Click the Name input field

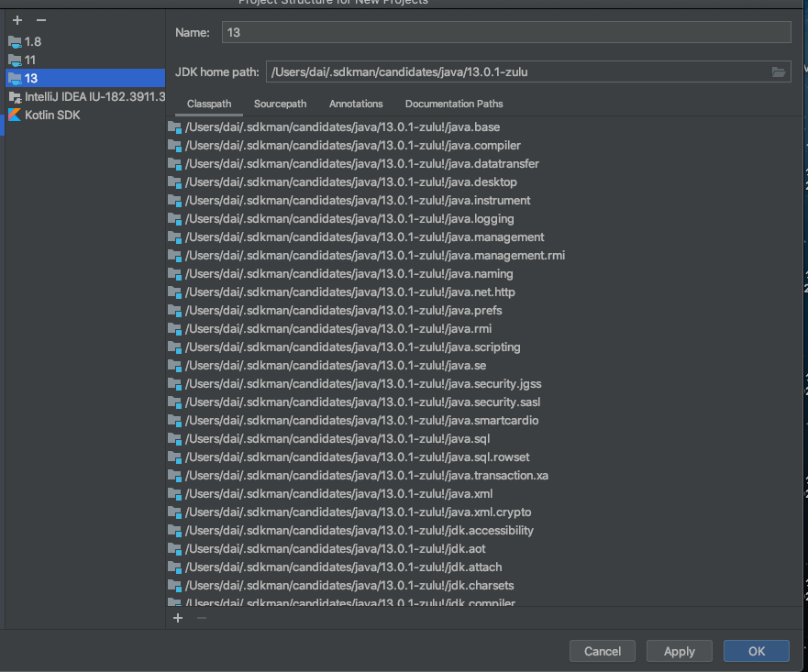(506, 32)
